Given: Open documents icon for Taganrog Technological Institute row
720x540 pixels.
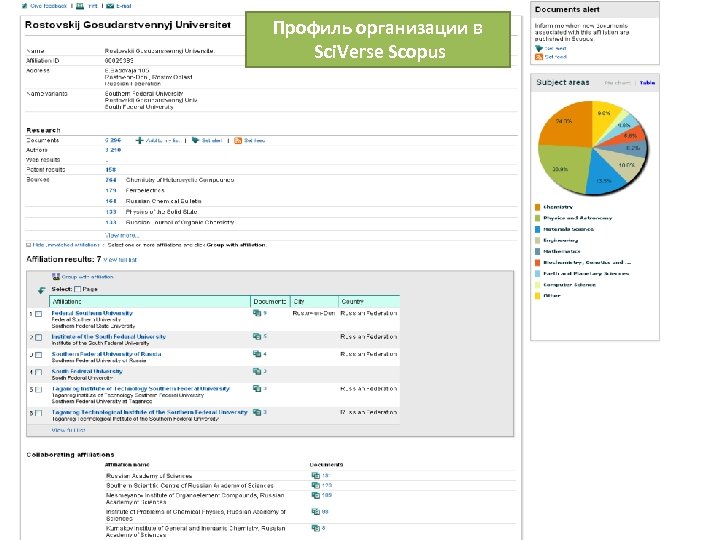Looking at the screenshot, I should pyautogui.click(x=257, y=412).
